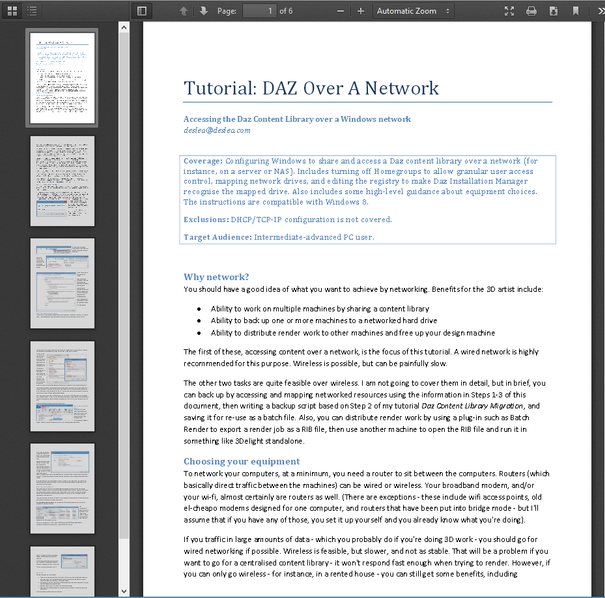
Task: Click the 'of 6' page count label
Action: click(286, 11)
